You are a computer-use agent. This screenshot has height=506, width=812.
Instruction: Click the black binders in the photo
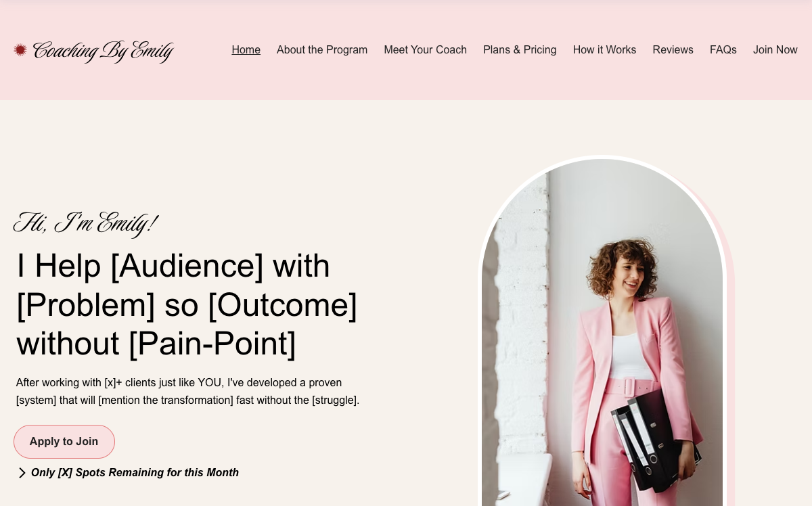tap(655, 438)
